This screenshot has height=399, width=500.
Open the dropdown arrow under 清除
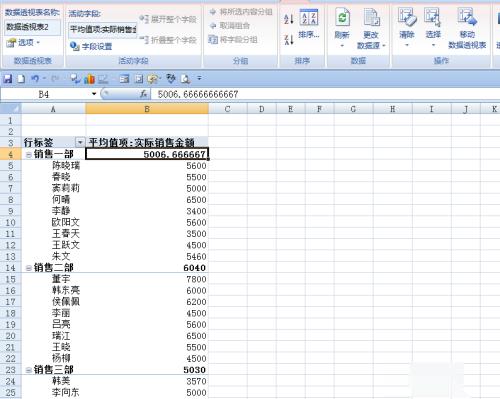coord(407,45)
